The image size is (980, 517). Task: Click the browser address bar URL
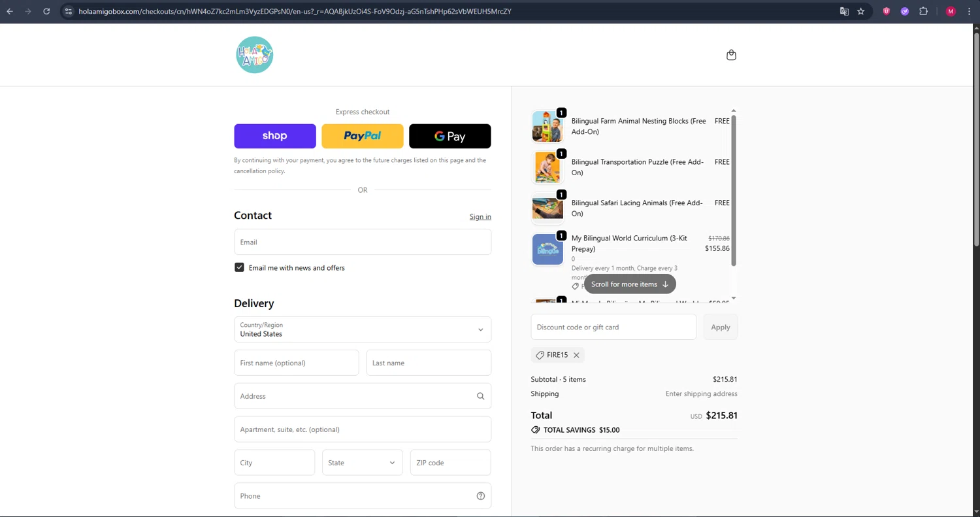[x=295, y=11]
